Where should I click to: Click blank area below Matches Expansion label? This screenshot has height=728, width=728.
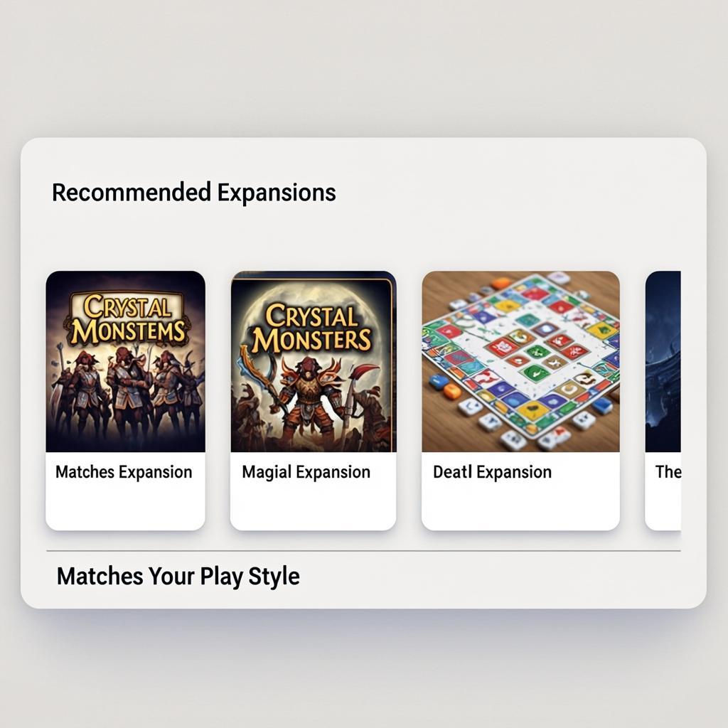point(125,506)
